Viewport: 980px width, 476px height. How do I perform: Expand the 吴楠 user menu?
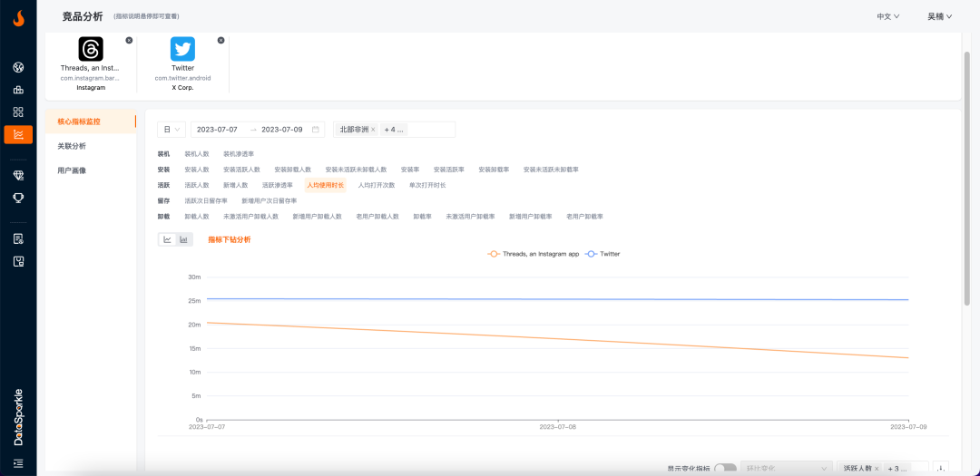(939, 16)
